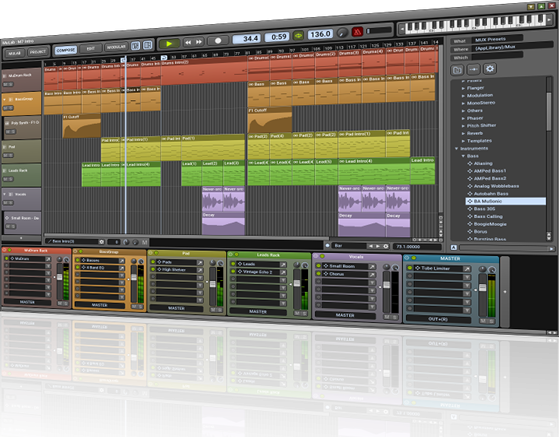559x437 pixels.
Task: Toggle the Small Room effect power LED
Action: 318,266
